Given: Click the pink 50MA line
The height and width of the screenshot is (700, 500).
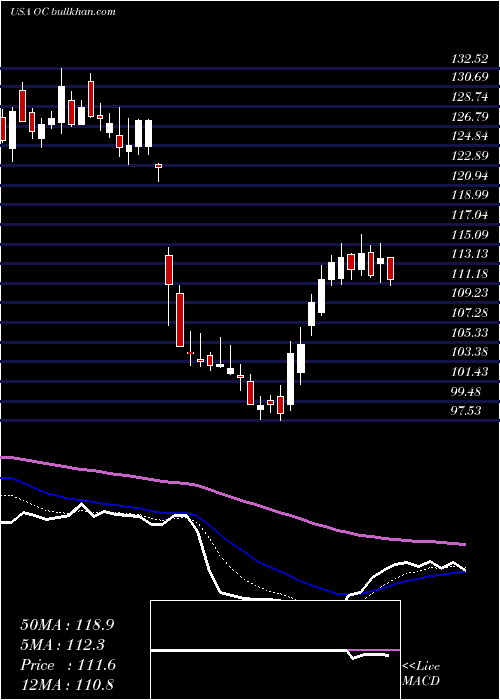Looking at the screenshot, I should coord(232,497).
